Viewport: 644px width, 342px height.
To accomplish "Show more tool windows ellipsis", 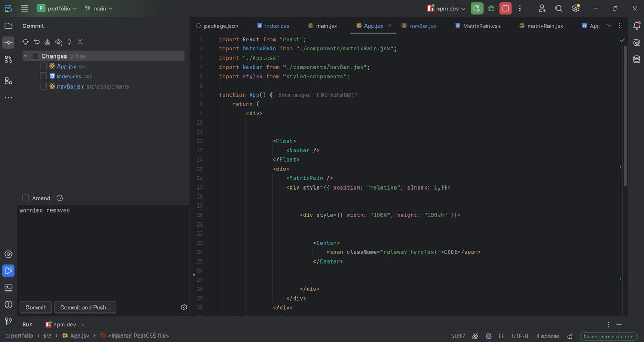I will pos(9,98).
